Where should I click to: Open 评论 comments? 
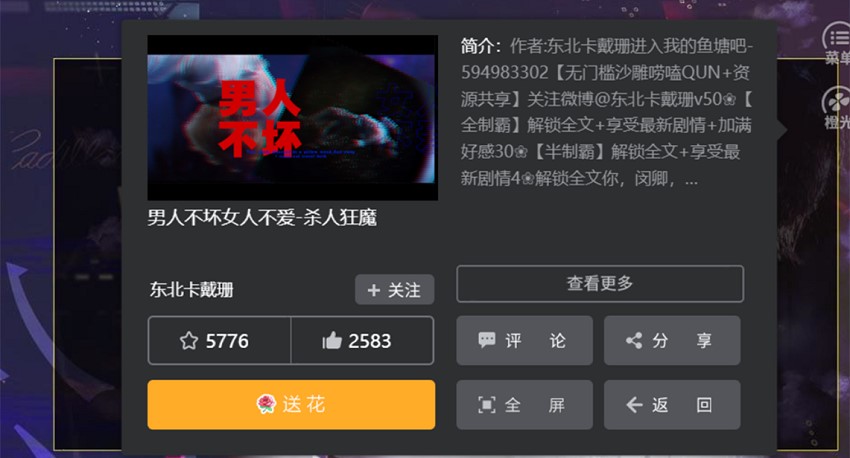tap(524, 340)
